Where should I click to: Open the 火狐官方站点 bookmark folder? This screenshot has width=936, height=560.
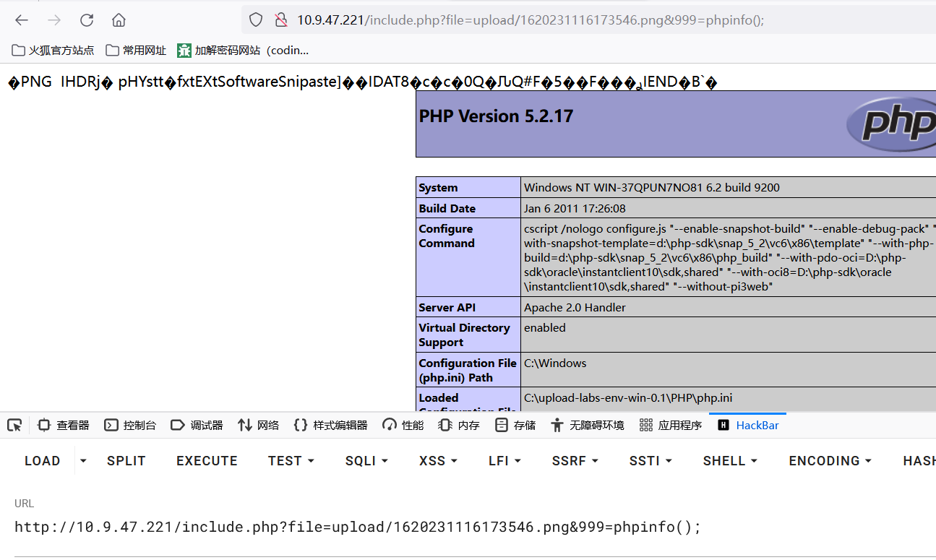tap(53, 51)
